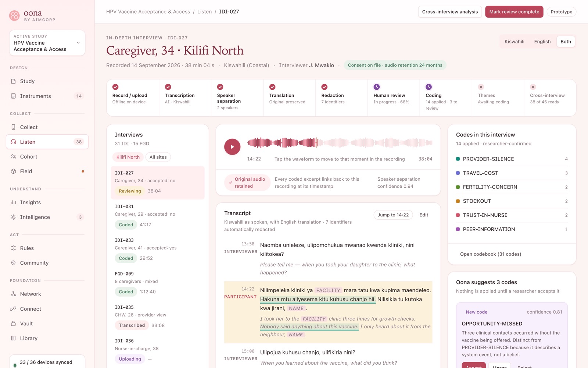
Task: Open Network via its nodes icon
Action: (x=13, y=294)
